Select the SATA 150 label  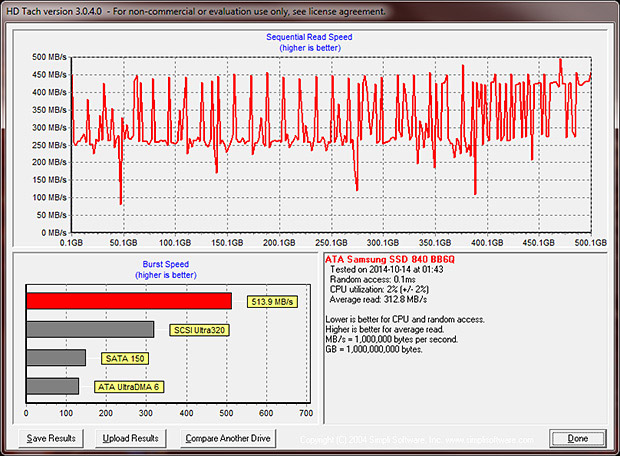(x=124, y=358)
